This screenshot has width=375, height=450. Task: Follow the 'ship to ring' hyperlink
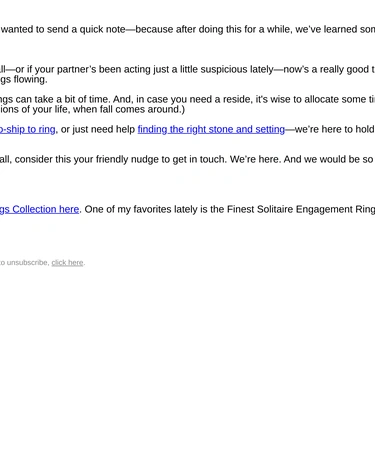[x=28, y=129]
